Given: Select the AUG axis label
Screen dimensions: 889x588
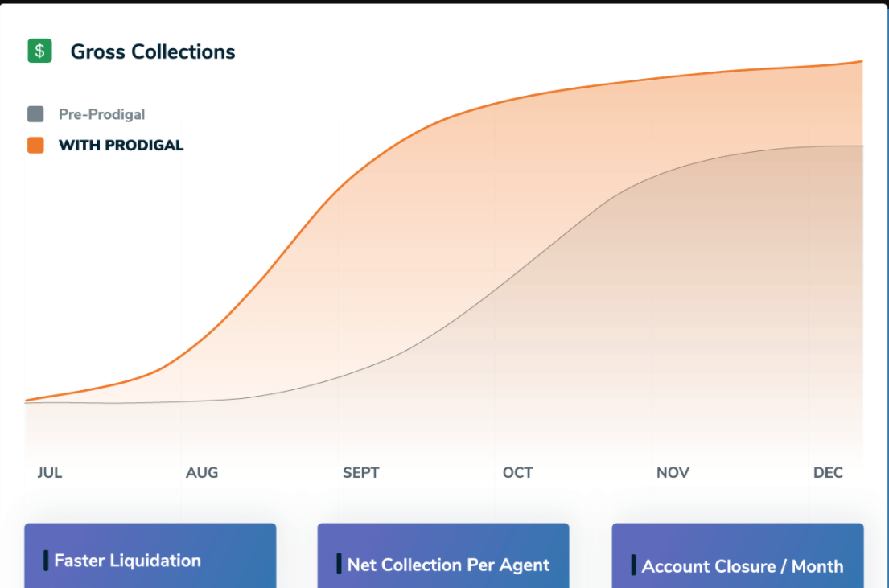Looking at the screenshot, I should pos(202,472).
